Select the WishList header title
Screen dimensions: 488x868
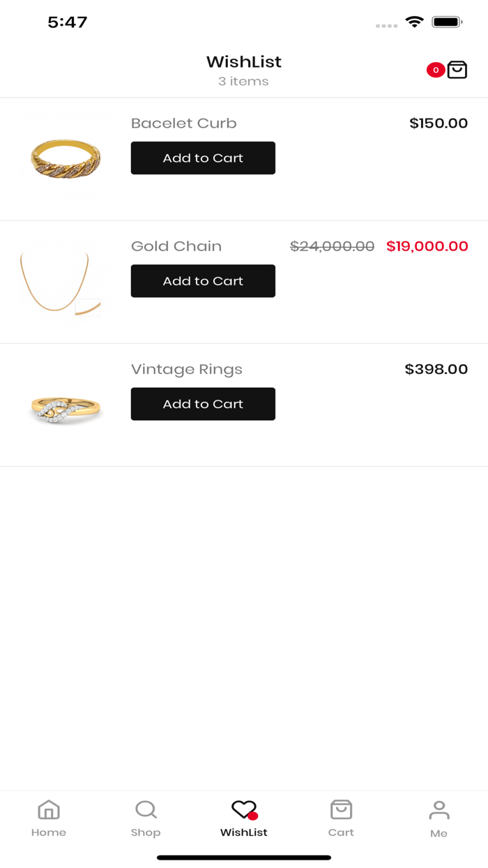click(x=243, y=61)
